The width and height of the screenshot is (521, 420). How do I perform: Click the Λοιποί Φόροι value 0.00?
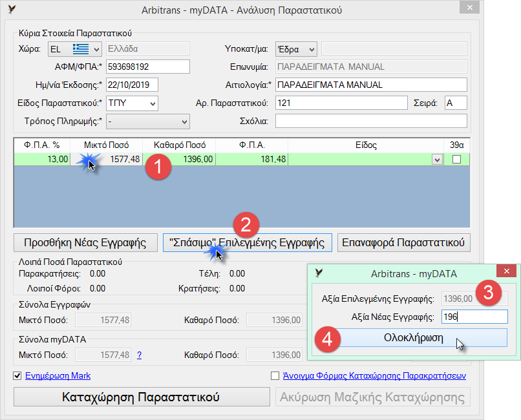98,289
